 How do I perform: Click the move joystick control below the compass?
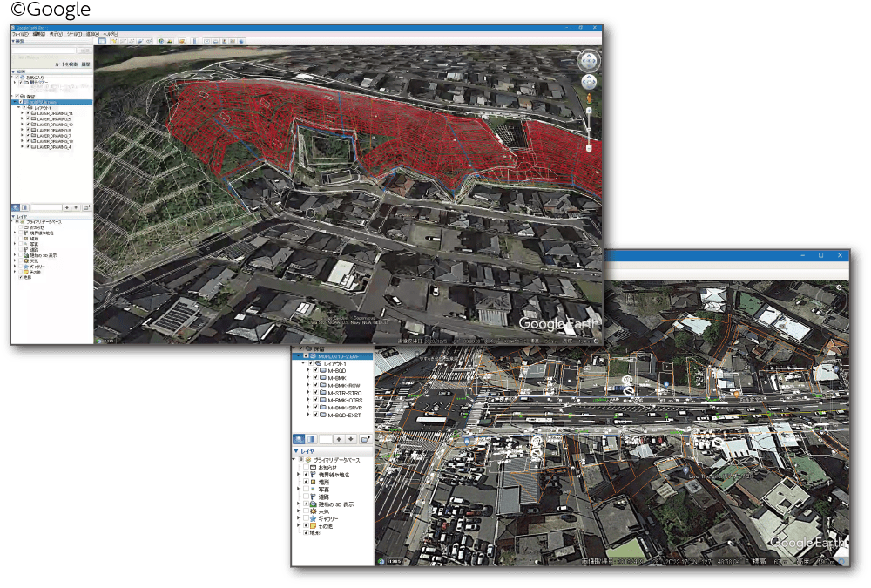click(588, 82)
